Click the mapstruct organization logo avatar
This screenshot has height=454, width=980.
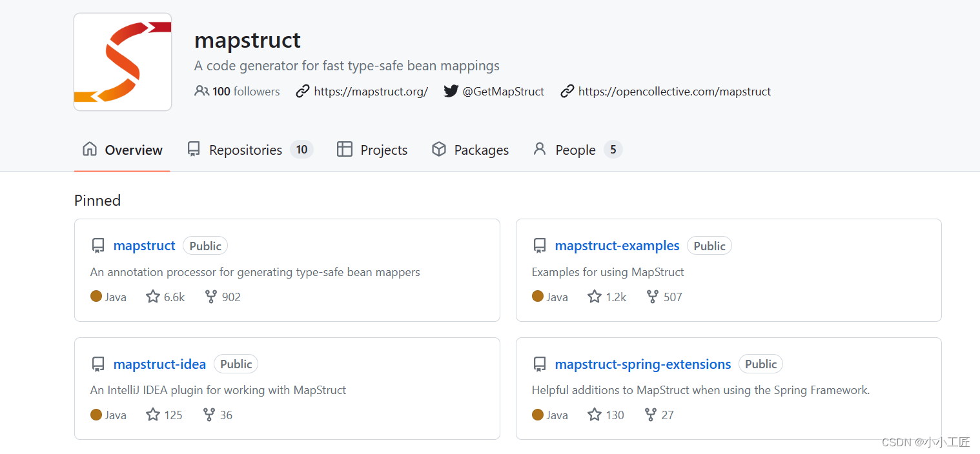(x=123, y=62)
